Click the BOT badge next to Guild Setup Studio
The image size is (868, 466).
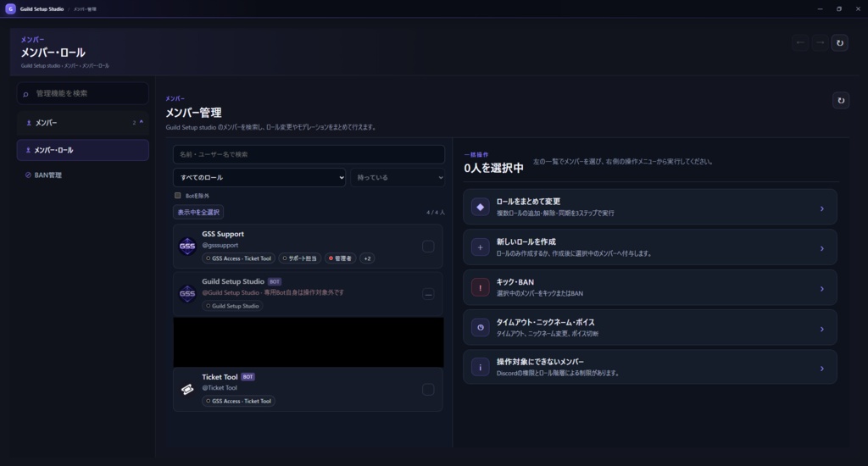pyautogui.click(x=275, y=281)
